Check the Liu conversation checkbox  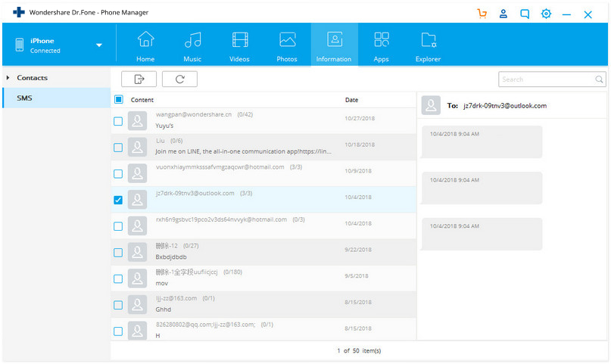(118, 148)
